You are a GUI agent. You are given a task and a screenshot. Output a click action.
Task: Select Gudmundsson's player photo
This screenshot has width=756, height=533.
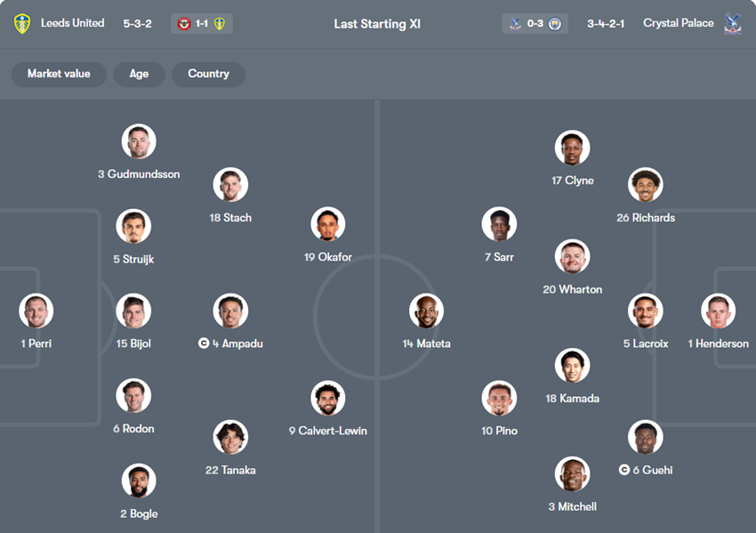(x=139, y=141)
